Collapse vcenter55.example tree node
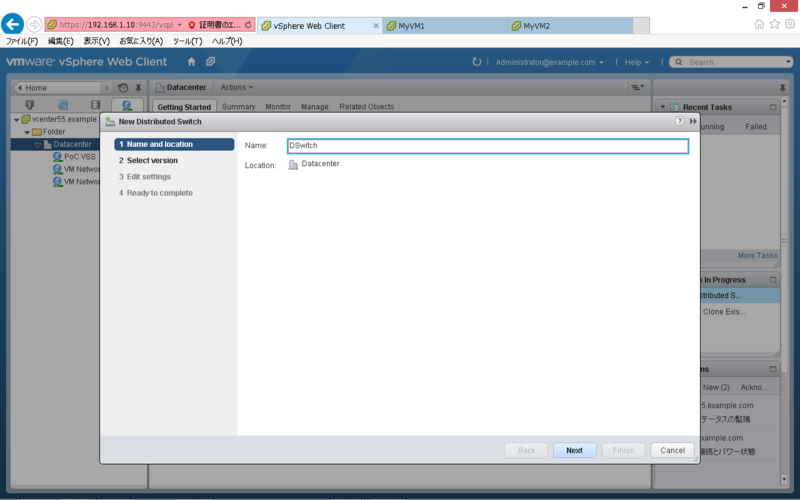 tap(16, 119)
